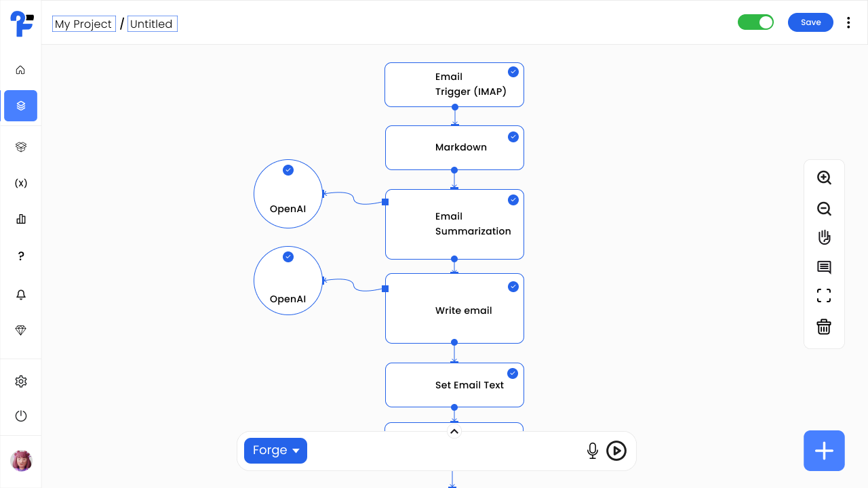Open the packages box icon in sidebar
Screen dimensions: 868x488
click(x=20, y=147)
